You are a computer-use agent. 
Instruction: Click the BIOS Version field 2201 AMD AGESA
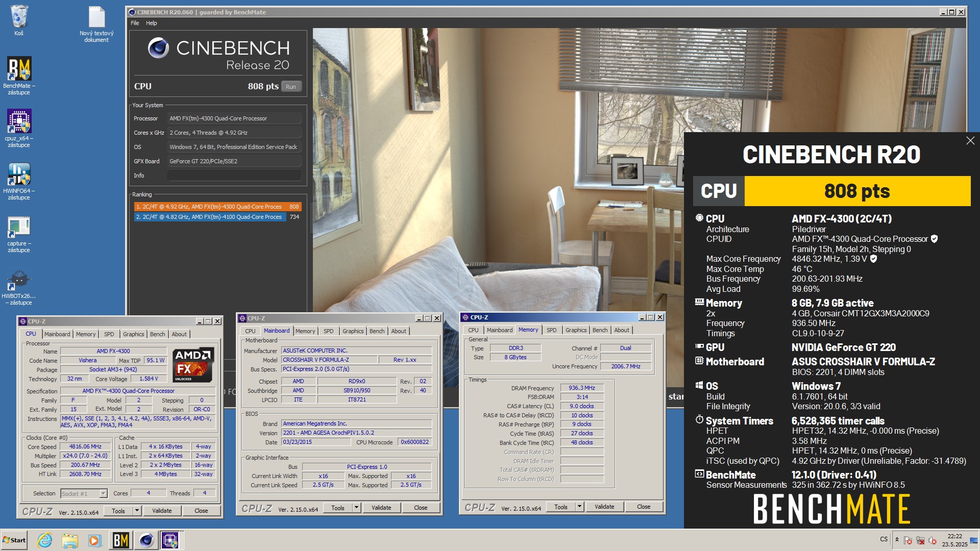coord(357,433)
